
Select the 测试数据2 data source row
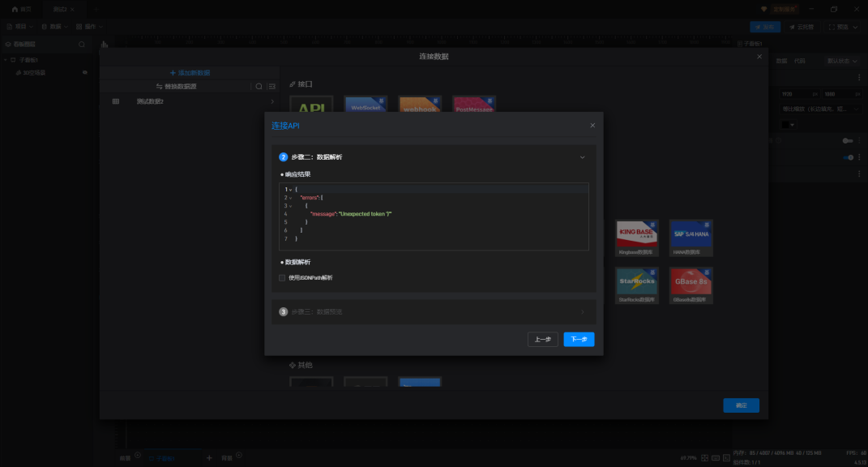(190, 101)
